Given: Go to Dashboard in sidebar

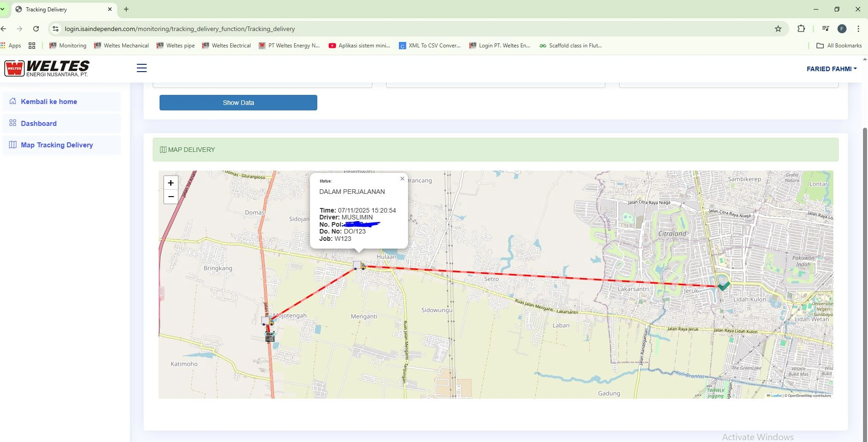Looking at the screenshot, I should 39,124.
